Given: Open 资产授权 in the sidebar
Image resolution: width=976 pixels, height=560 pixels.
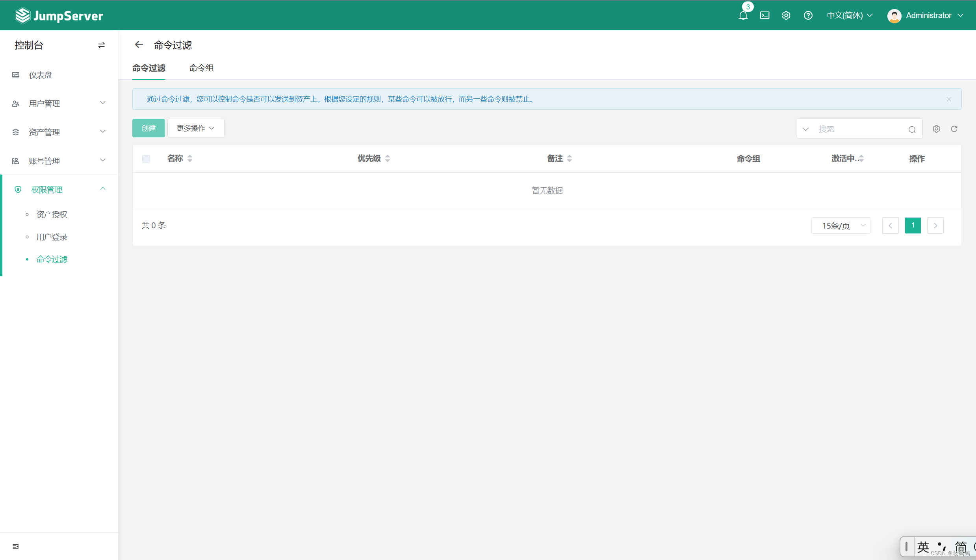Looking at the screenshot, I should coord(52,214).
